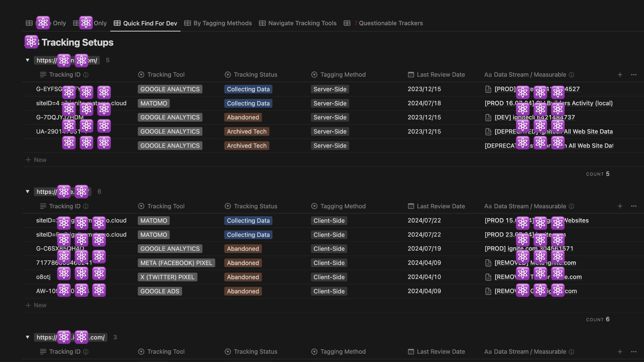Click Client-Side tag in G-C6SX85QH4Q row
This screenshot has width=644, height=362.
[329, 249]
